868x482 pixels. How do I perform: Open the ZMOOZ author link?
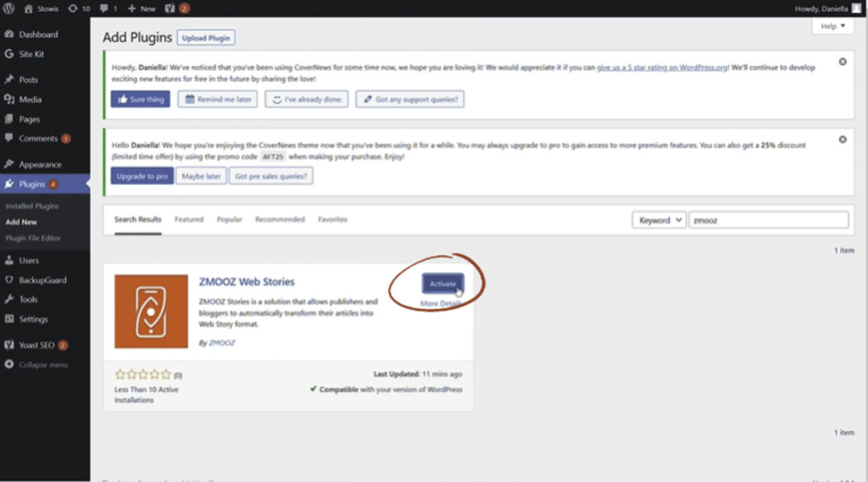222,343
